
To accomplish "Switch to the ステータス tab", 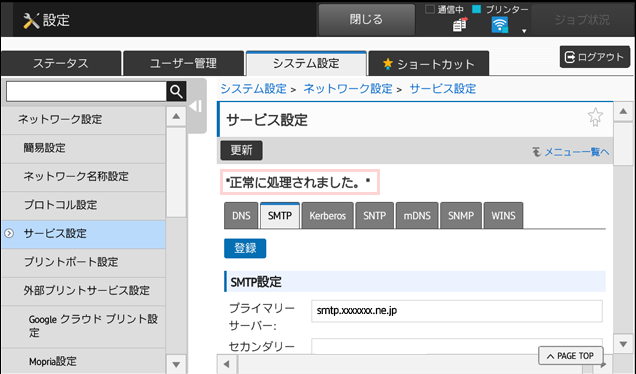I will click(61, 63).
